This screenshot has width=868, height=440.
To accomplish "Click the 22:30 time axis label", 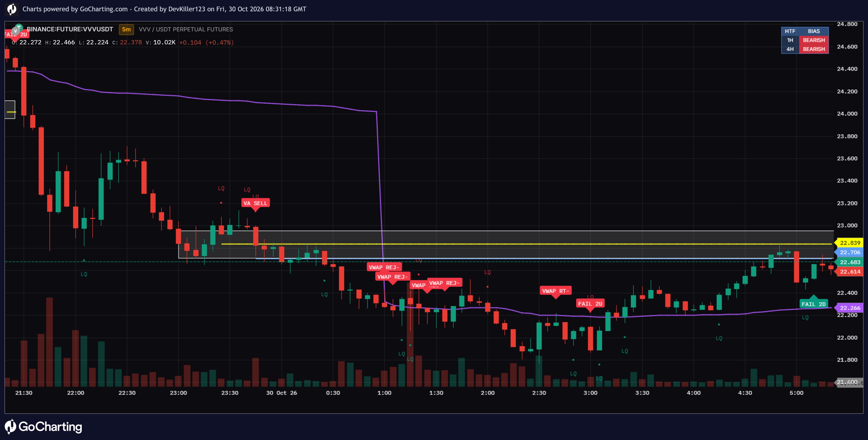I will pyautogui.click(x=127, y=393).
